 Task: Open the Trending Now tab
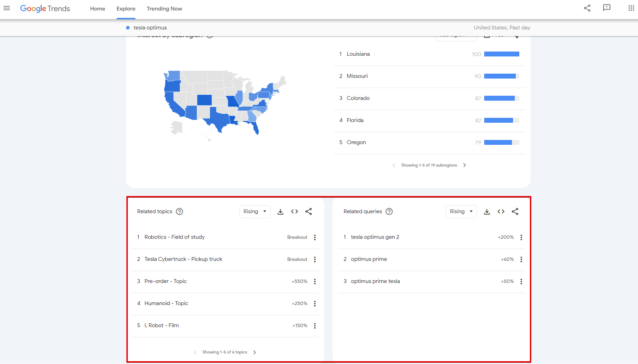point(164,9)
